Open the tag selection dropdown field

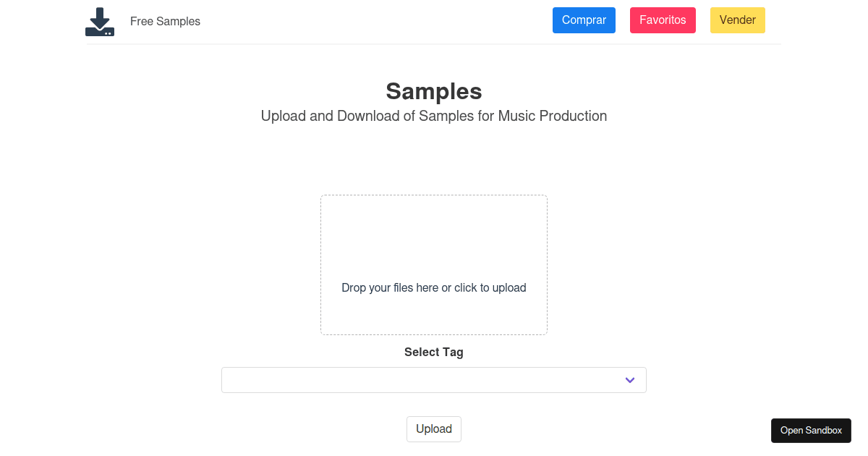[434, 380]
